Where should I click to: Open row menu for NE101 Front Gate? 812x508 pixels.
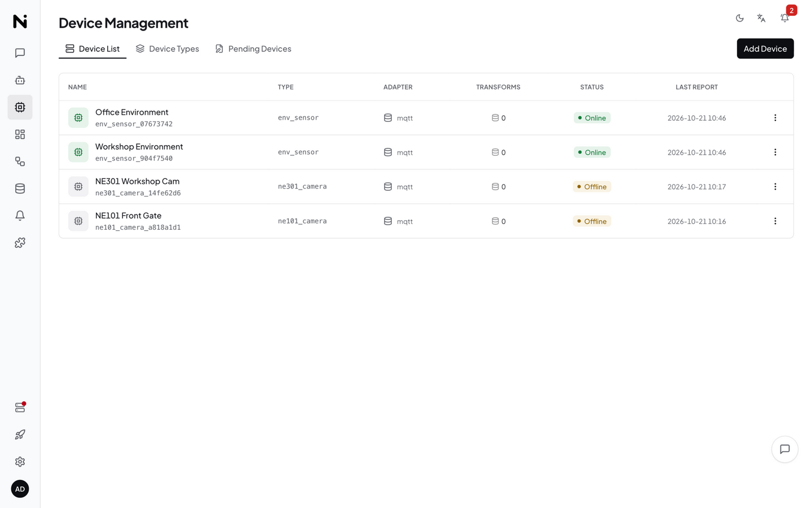coord(775,221)
